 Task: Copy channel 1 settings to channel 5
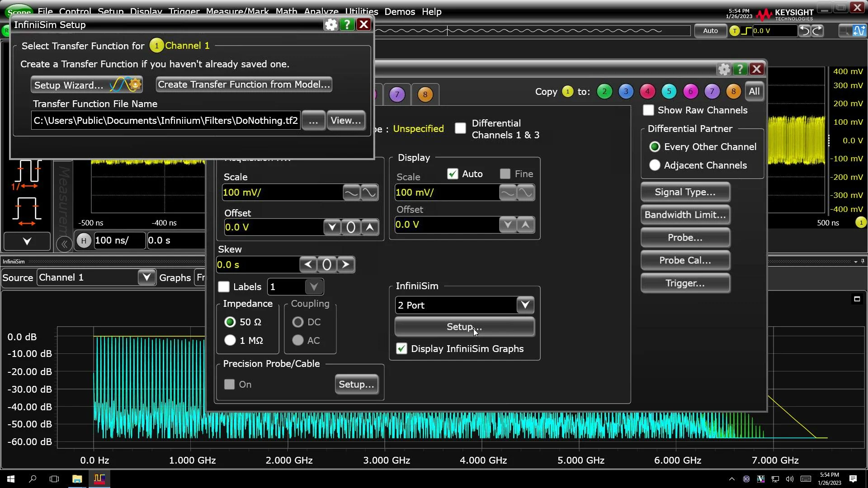669,92
